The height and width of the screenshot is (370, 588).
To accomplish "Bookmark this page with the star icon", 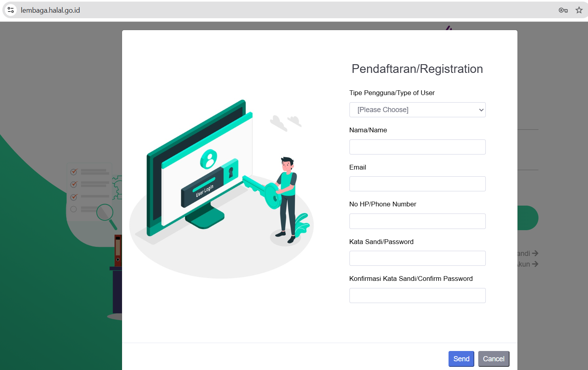I will click(579, 10).
